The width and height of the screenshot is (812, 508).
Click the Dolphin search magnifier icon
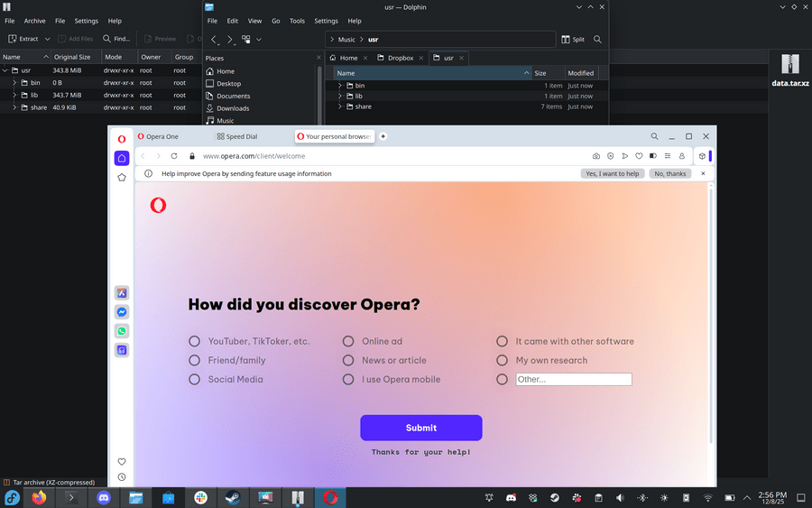coord(597,40)
